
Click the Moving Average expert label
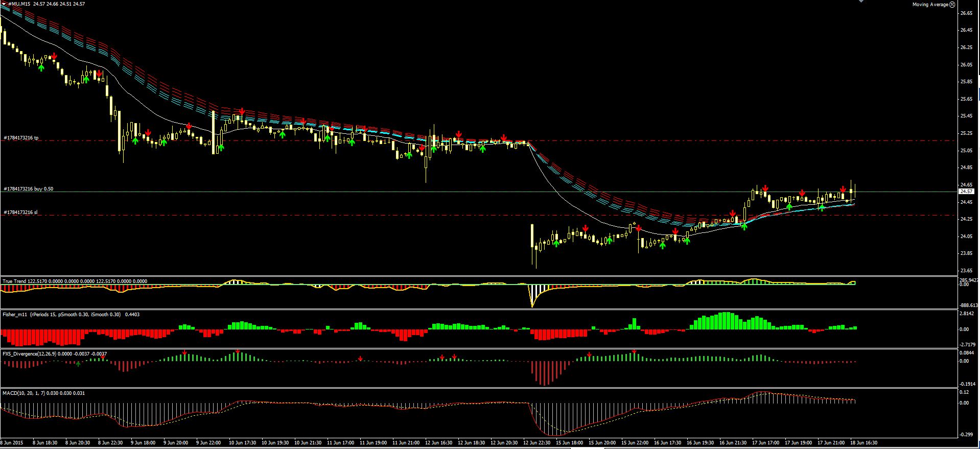(930, 4)
